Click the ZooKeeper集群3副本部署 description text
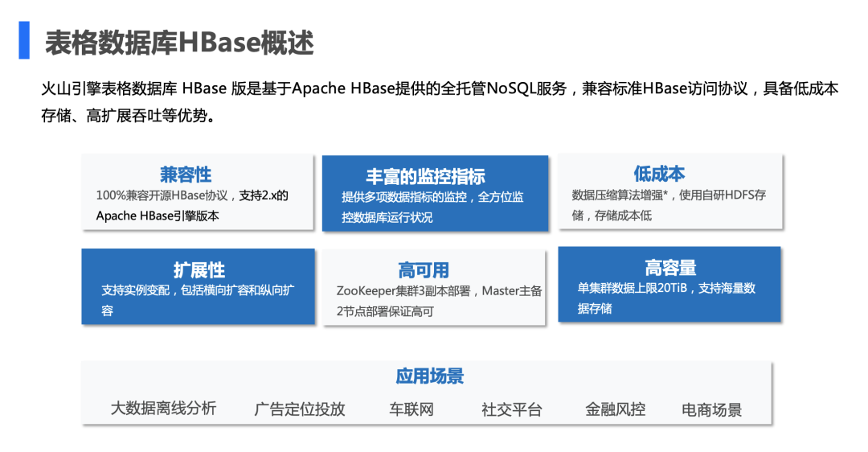 (x=403, y=291)
